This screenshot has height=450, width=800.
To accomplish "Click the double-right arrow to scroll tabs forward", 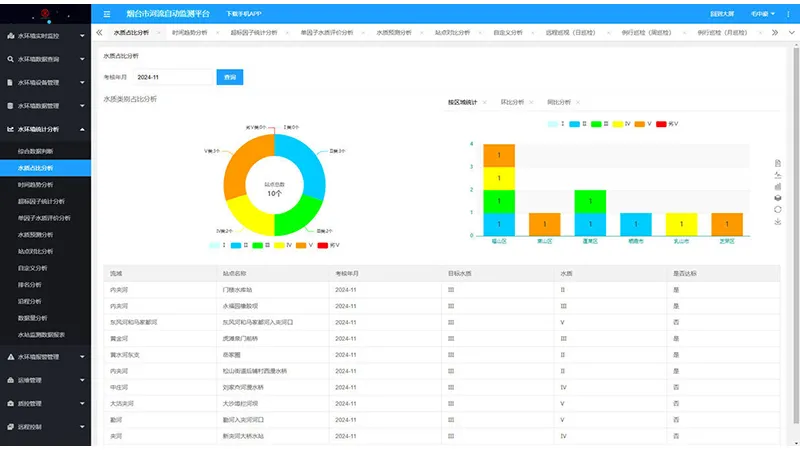I will pyautogui.click(x=775, y=33).
